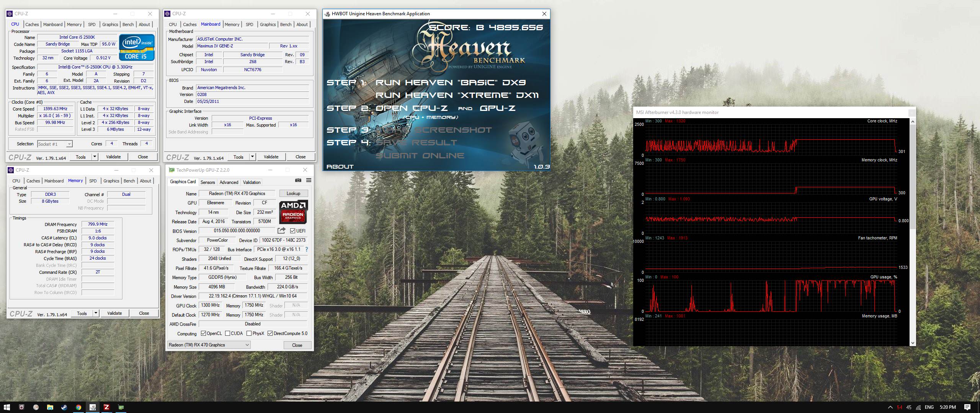The image size is (980, 413).
Task: Click Lookup button in GPU-Z
Action: pyautogui.click(x=293, y=193)
